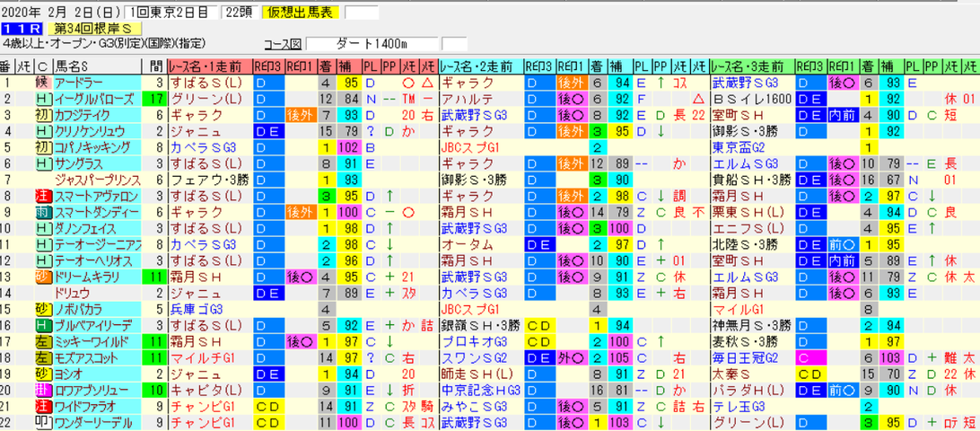Select the 左 badge beside モズアスコット
Viewport: 980px width, 431px height.
[42, 358]
